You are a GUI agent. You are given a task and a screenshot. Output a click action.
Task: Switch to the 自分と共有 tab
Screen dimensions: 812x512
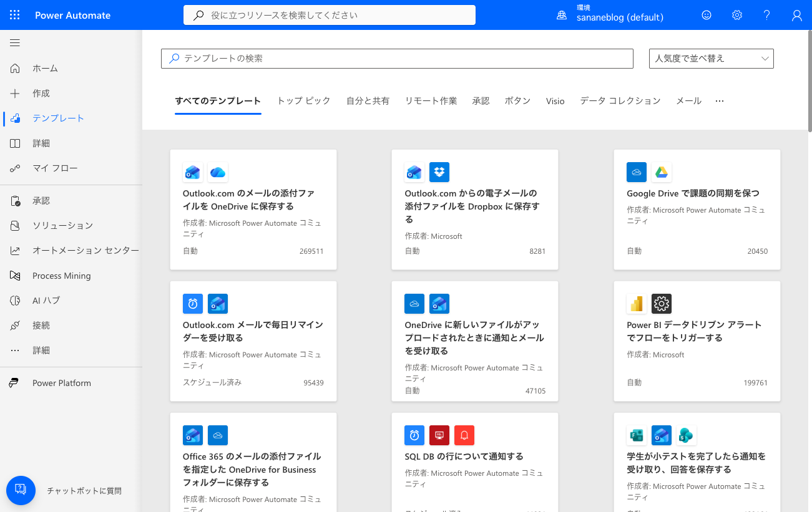368,100
